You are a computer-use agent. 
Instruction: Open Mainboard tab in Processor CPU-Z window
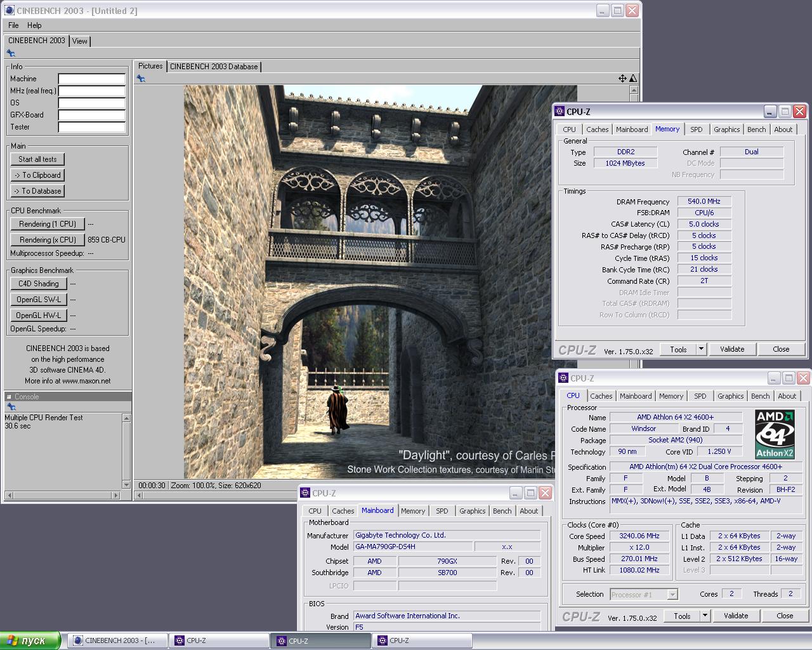pyautogui.click(x=636, y=396)
